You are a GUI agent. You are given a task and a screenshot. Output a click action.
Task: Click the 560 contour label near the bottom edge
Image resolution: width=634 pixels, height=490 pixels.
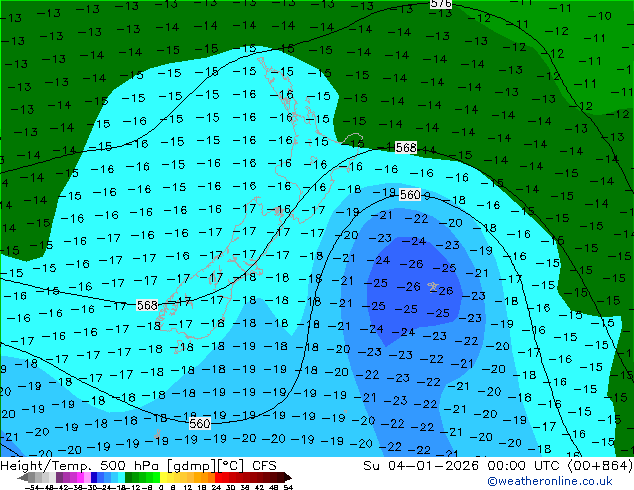[x=200, y=424]
